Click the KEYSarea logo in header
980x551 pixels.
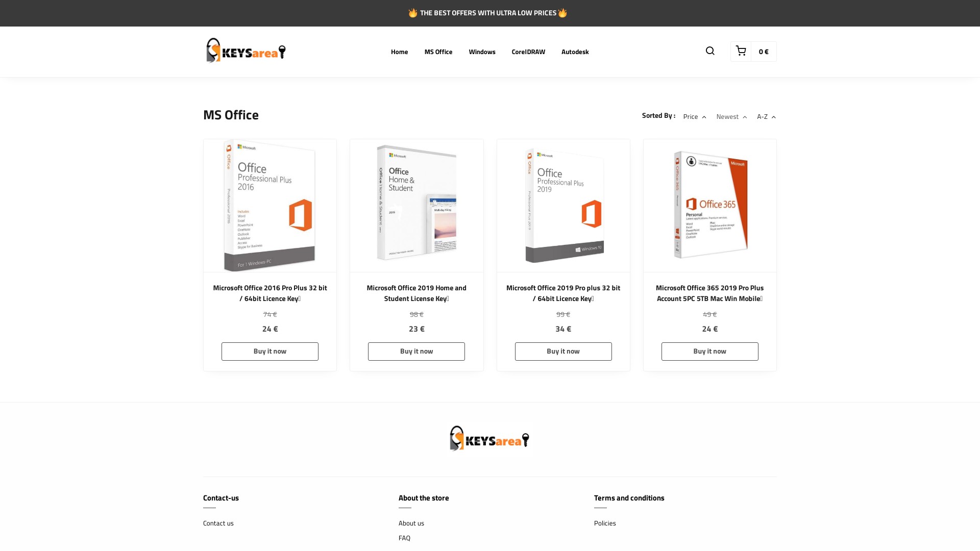pos(246,51)
